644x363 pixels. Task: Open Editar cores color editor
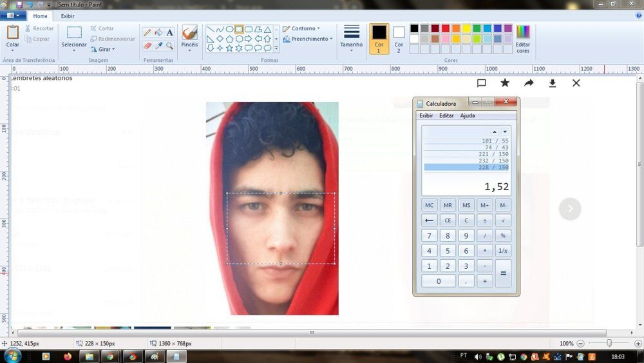pos(523,39)
